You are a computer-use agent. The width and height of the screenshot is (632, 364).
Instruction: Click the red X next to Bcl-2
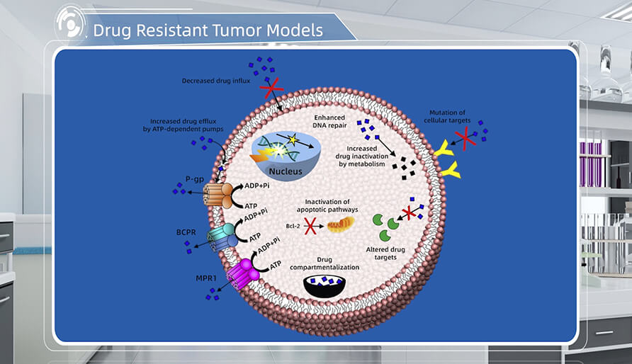point(308,227)
